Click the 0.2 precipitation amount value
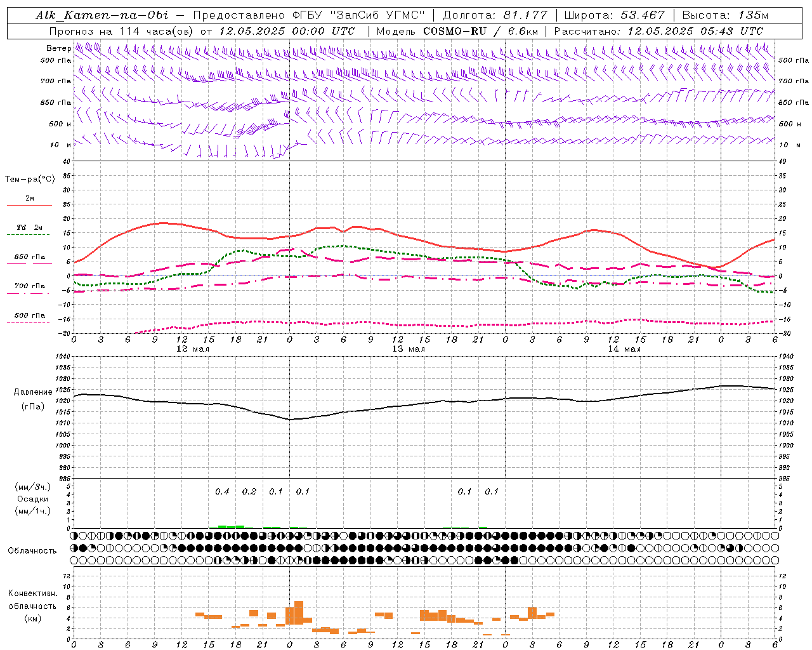 pos(249,491)
